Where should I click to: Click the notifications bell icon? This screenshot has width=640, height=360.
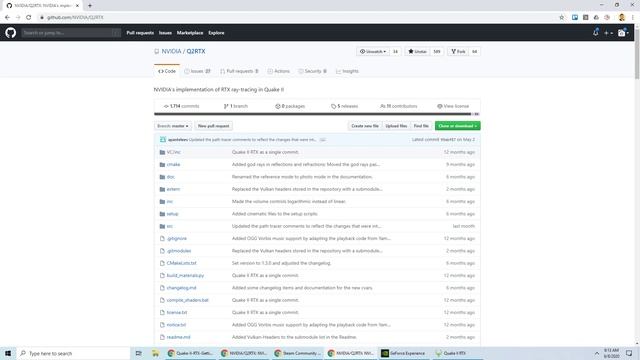coord(596,33)
